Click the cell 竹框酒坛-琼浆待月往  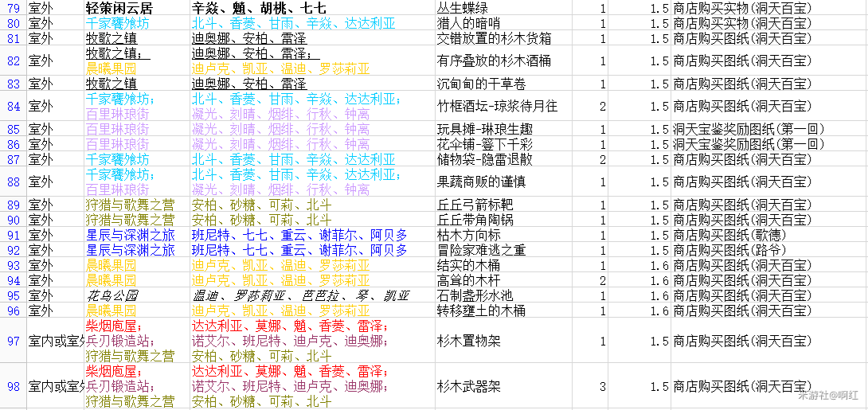tap(502, 106)
